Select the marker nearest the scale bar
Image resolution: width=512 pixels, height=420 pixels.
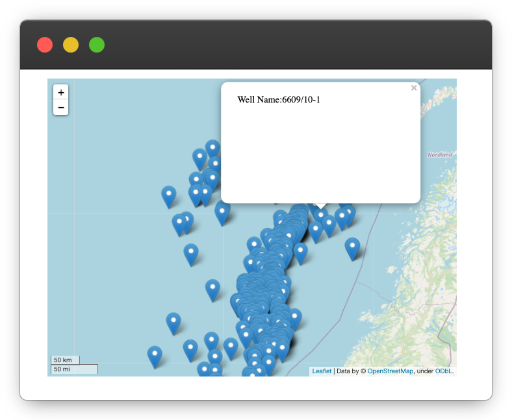155,355
